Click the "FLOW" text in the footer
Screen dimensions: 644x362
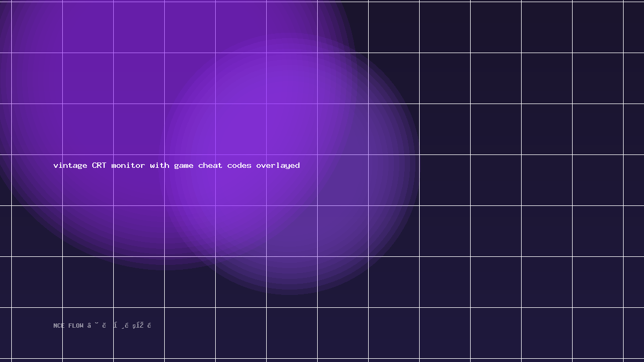[76, 326]
